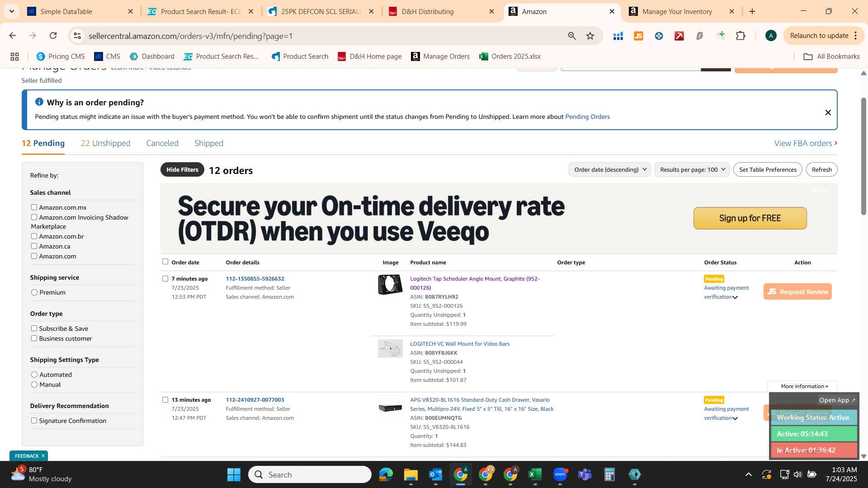Check the Amazon.com.br sales channel
868x488 pixels.
(x=34, y=236)
